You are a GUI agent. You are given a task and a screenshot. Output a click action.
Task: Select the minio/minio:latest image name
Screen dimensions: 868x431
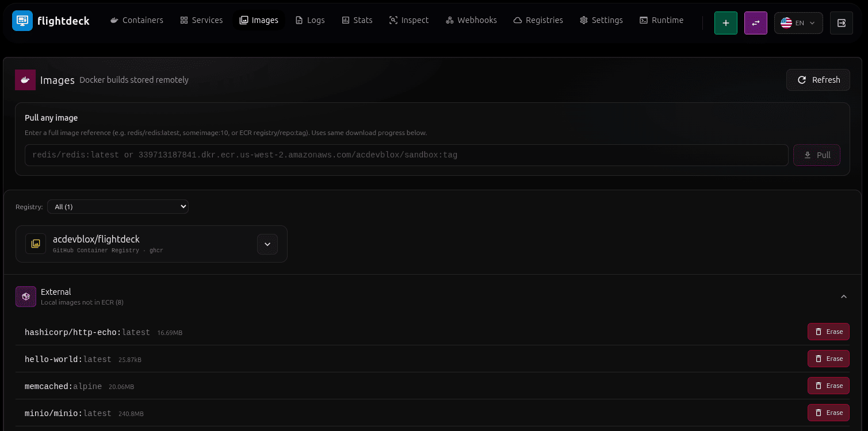point(68,413)
